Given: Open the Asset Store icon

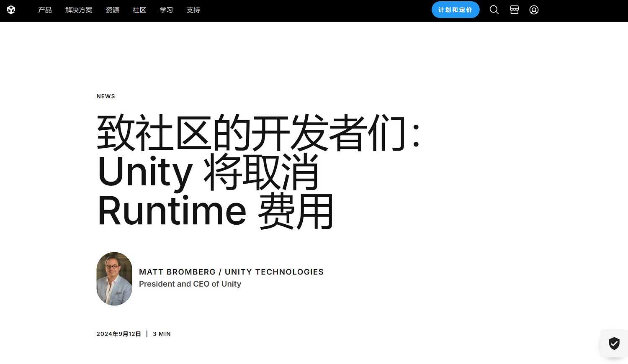Looking at the screenshot, I should pyautogui.click(x=514, y=10).
